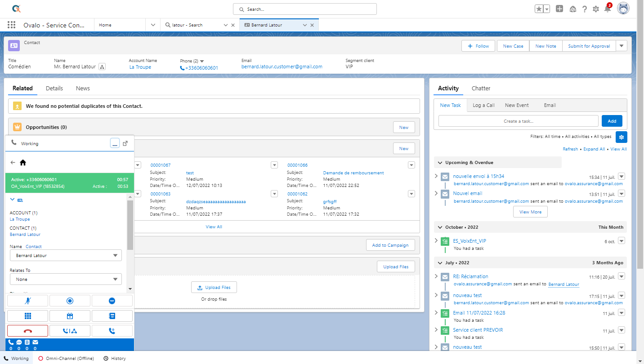This screenshot has width=644, height=364.
Task: Expand more actions next to Submit for Approval
Action: (x=622, y=46)
